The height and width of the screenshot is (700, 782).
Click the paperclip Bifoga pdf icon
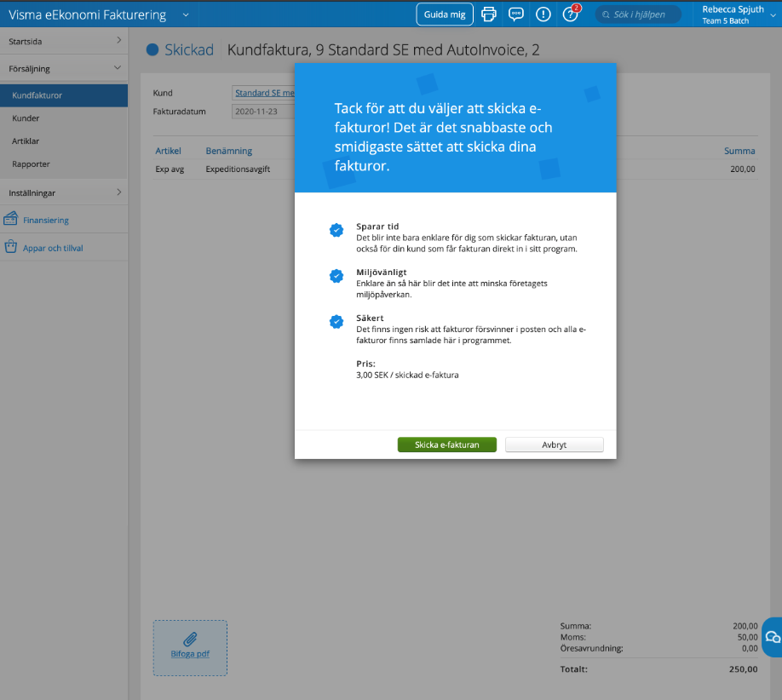[190, 639]
